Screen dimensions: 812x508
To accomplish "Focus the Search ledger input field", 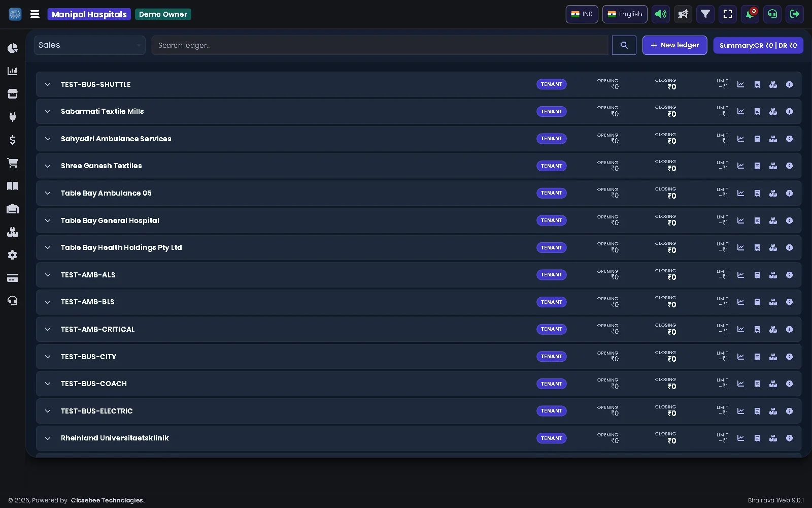I will tap(380, 45).
